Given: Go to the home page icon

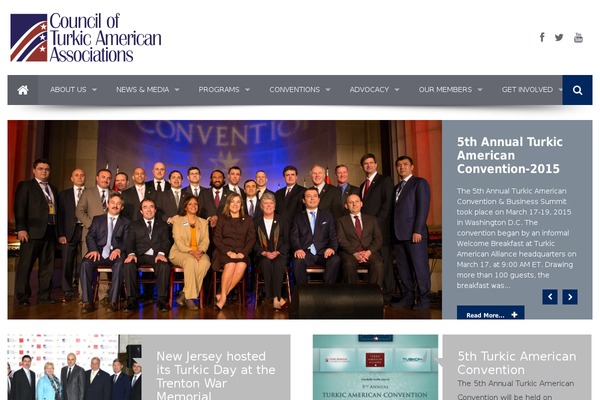Looking at the screenshot, I should coord(23,90).
